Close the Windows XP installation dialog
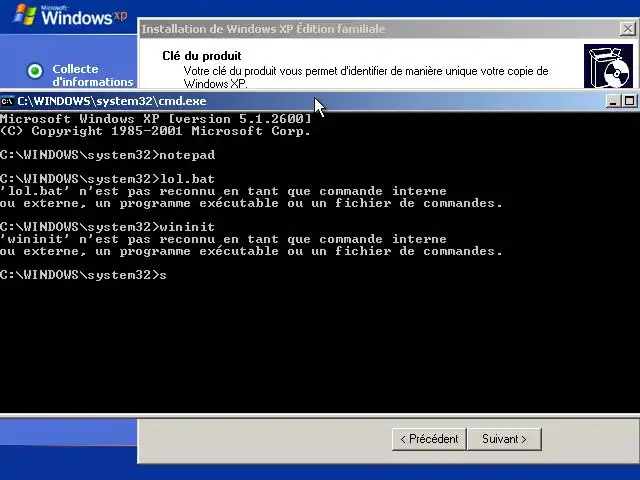 click(627, 29)
